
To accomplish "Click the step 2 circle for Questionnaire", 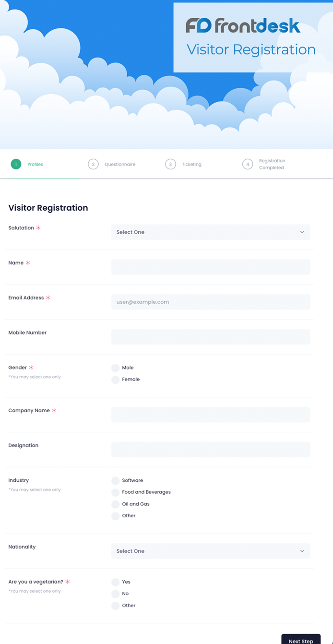I will coord(93,164).
